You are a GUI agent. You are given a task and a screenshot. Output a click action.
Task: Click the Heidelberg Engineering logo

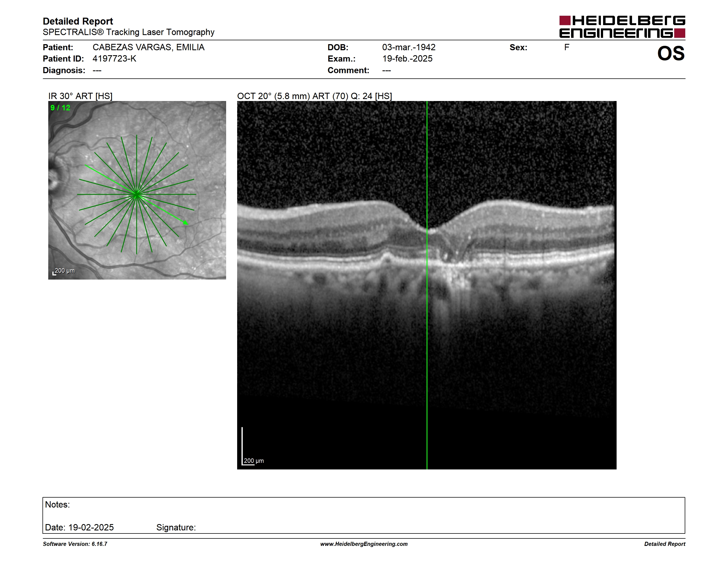point(622,27)
